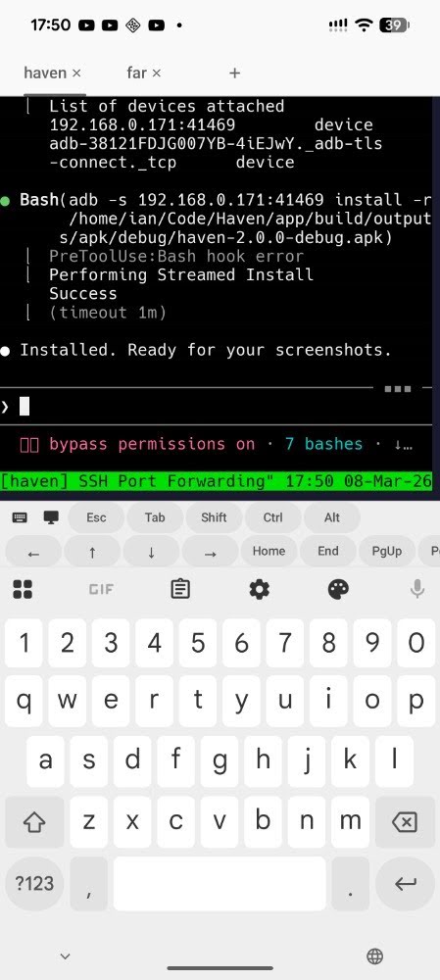
Task: Open the keyboard theme palette icon
Action: pyautogui.click(x=338, y=589)
